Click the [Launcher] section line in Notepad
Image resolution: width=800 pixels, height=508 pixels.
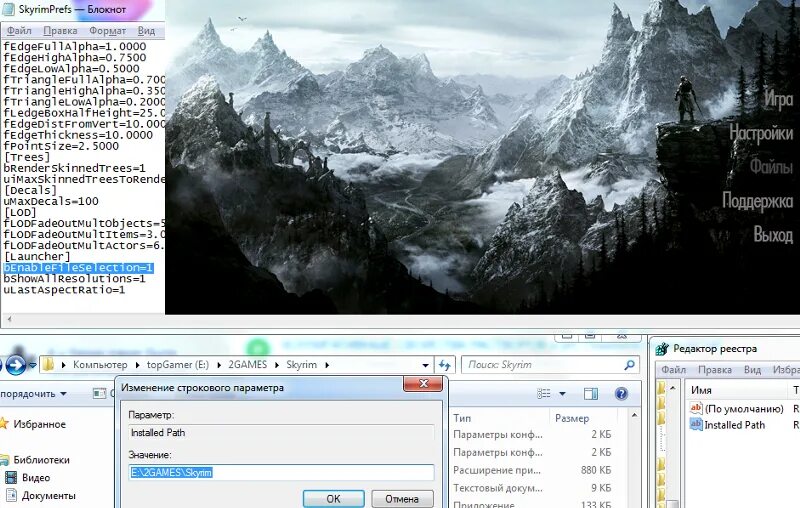point(37,257)
